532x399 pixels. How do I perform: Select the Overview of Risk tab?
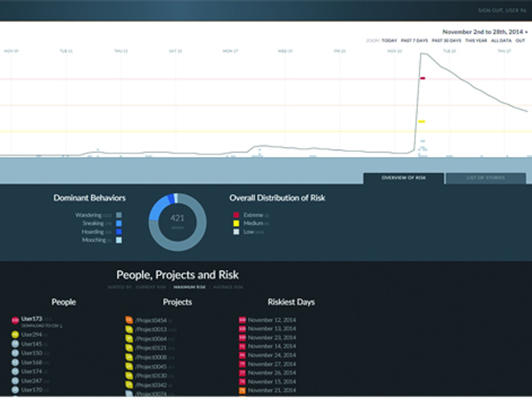404,178
